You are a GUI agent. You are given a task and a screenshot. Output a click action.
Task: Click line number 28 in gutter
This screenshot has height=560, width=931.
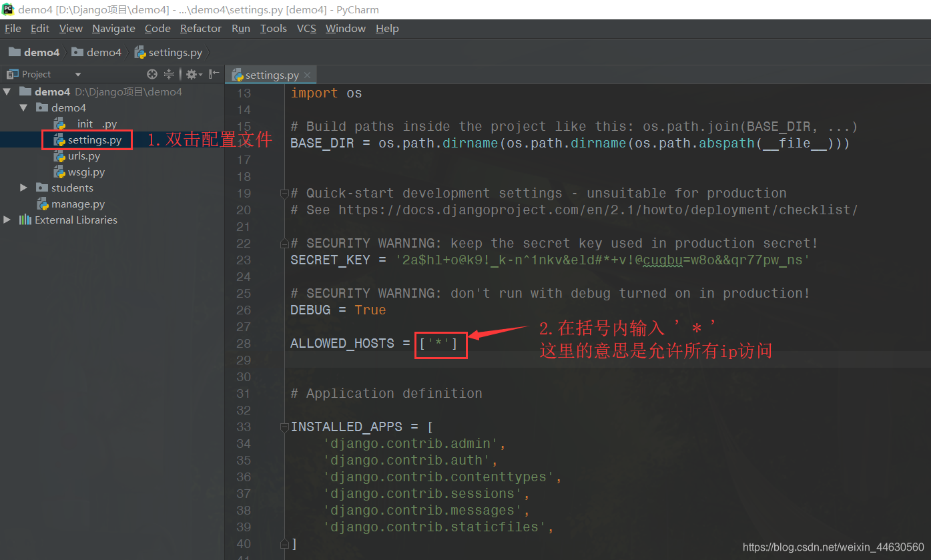click(x=244, y=343)
